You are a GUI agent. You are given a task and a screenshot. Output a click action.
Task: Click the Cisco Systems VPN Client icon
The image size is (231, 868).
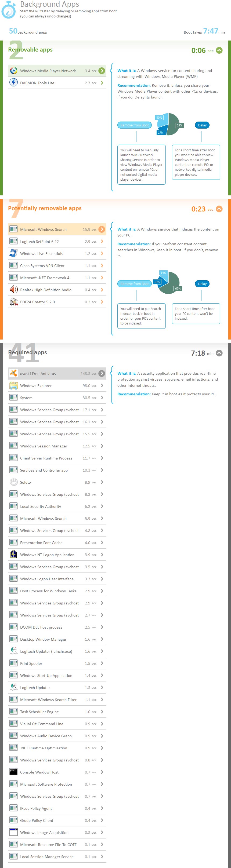pyautogui.click(x=13, y=265)
